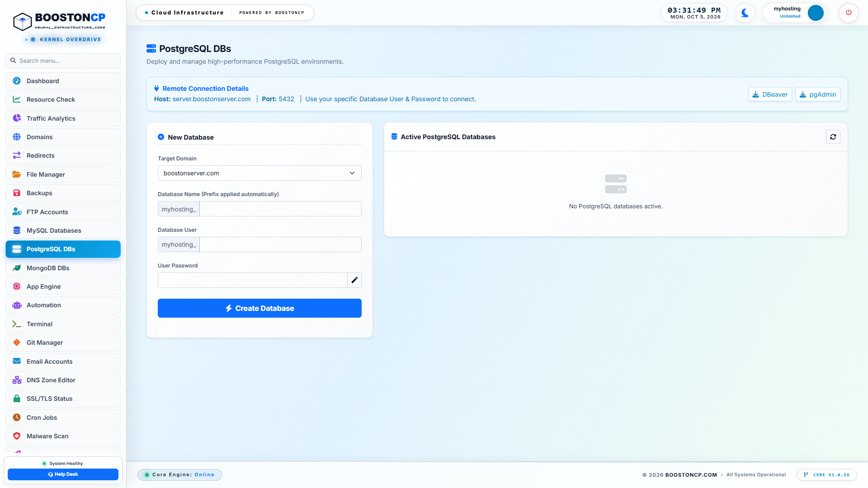Click the Cloud Infrastructure header pill
This screenshot has height=488, width=868.
pos(225,13)
